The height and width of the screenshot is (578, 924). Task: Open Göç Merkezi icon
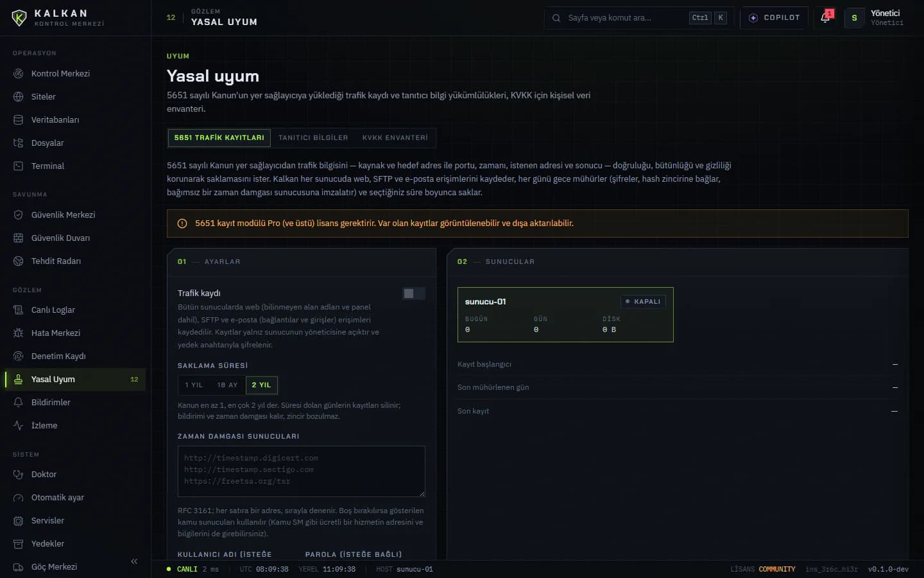(18, 566)
